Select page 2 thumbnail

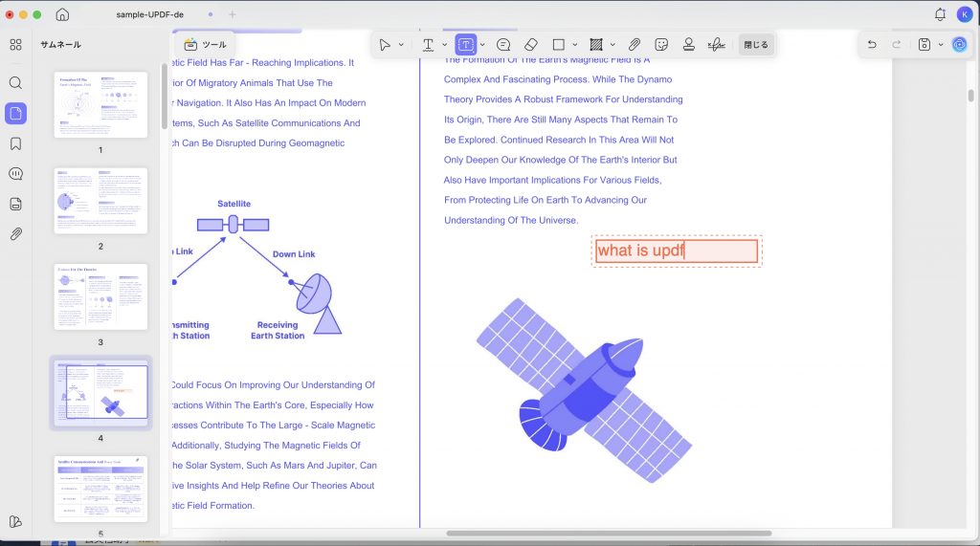coord(100,201)
